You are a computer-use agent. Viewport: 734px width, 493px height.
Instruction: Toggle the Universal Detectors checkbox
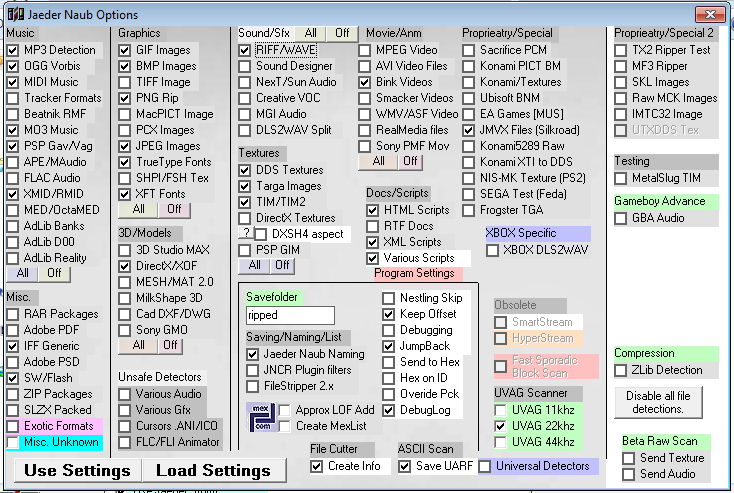pyautogui.click(x=485, y=466)
